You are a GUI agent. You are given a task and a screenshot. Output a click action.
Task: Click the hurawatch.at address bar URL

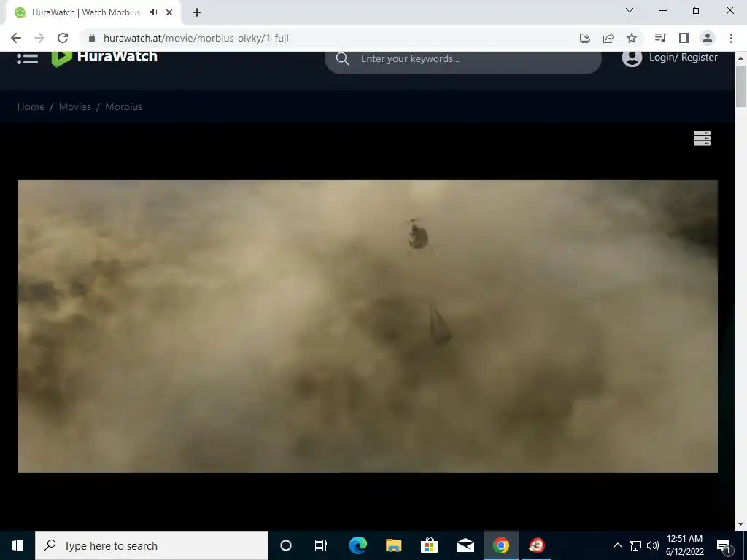pos(196,38)
